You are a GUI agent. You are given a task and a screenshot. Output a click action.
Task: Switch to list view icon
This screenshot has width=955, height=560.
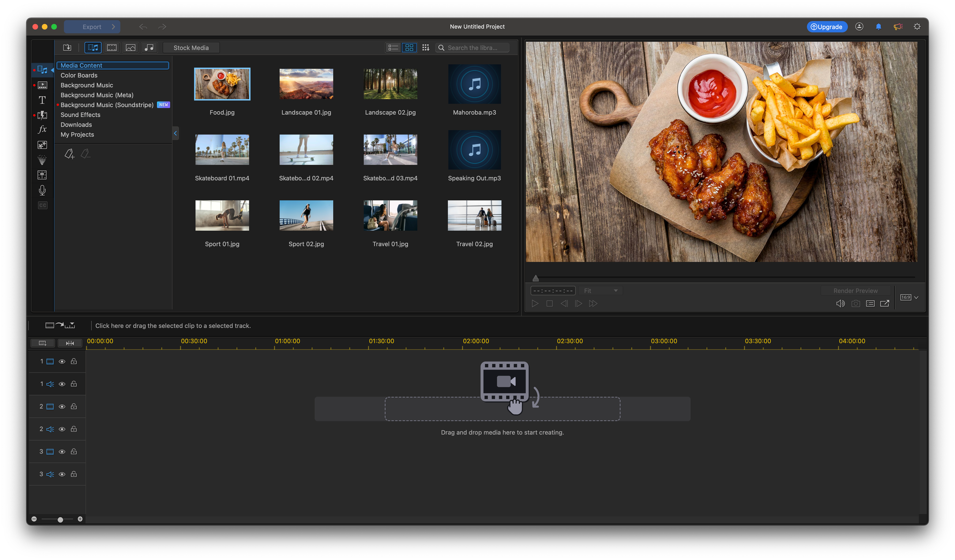coord(393,48)
